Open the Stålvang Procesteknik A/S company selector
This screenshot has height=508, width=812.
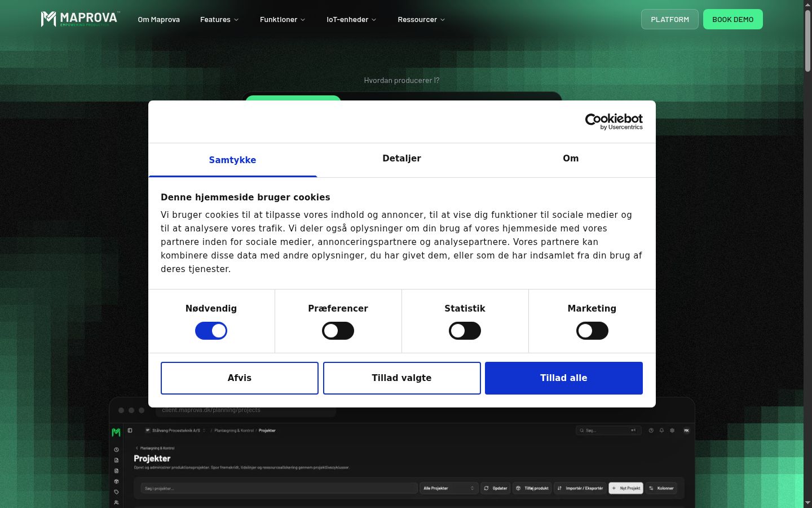[175, 430]
